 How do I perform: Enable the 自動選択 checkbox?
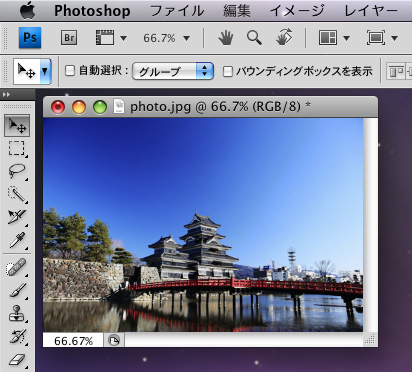pos(70,71)
